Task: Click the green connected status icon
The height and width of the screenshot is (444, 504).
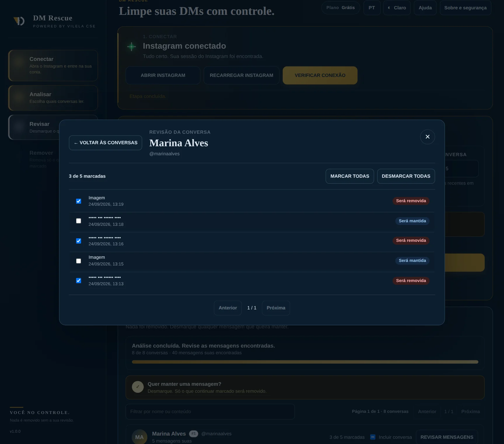Action: click(132, 46)
